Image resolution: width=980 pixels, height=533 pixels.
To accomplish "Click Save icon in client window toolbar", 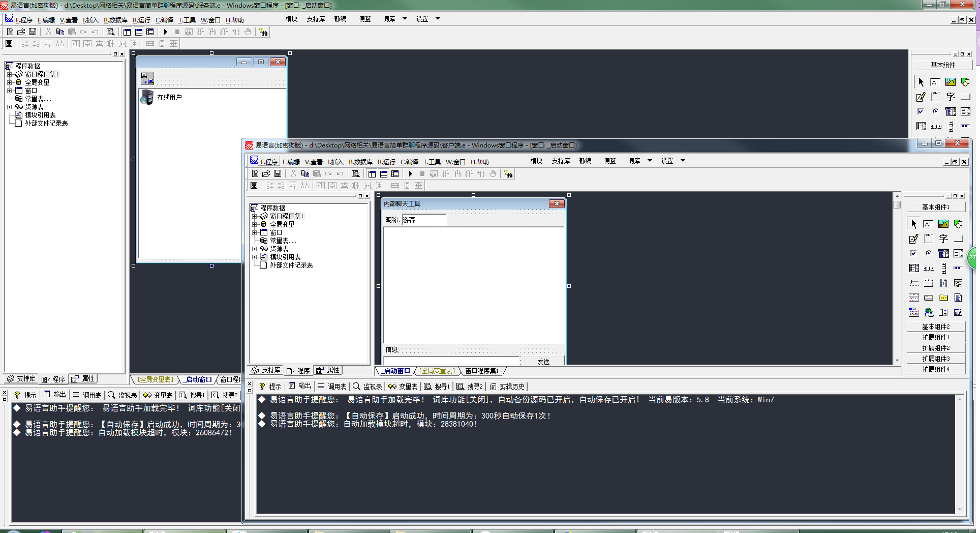I will pyautogui.click(x=278, y=174).
